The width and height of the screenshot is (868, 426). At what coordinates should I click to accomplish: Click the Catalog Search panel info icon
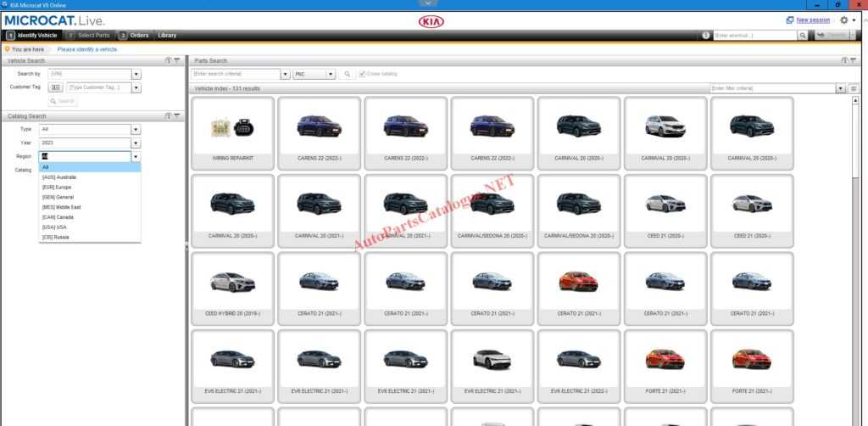tap(169, 116)
